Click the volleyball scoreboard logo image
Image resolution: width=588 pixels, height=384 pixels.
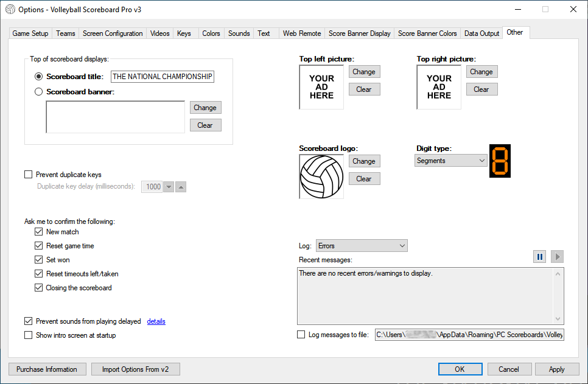321,176
